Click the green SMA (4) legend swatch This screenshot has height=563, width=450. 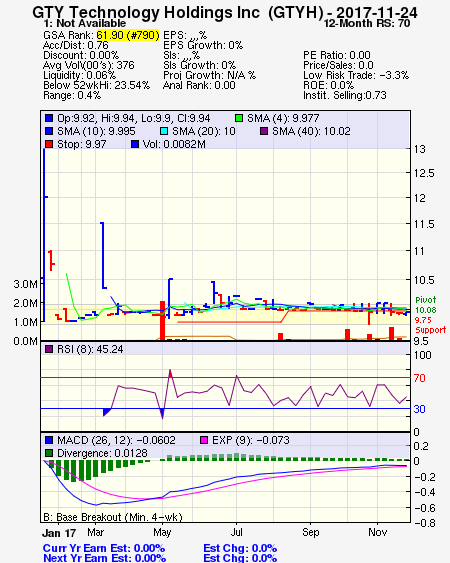pos(239,118)
